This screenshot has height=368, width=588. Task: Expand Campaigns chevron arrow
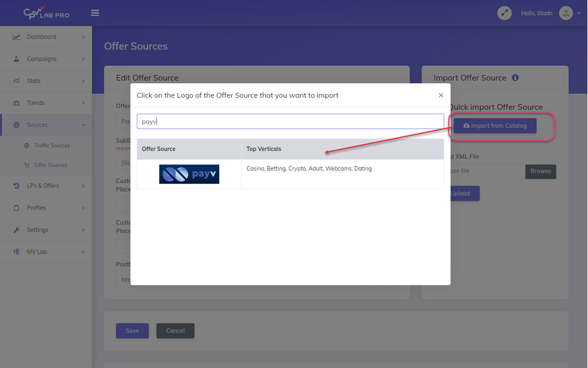83,59
